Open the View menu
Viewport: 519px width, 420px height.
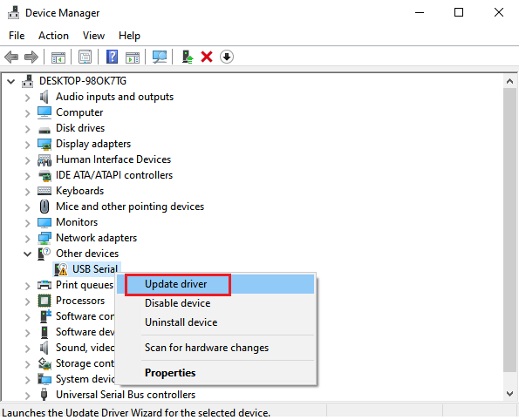[93, 36]
